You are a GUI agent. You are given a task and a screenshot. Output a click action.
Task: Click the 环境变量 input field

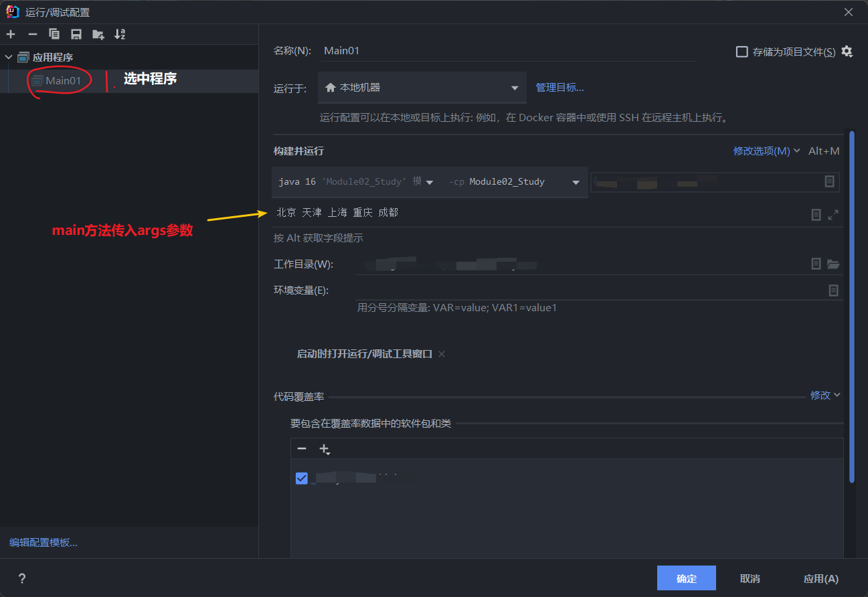(590, 290)
